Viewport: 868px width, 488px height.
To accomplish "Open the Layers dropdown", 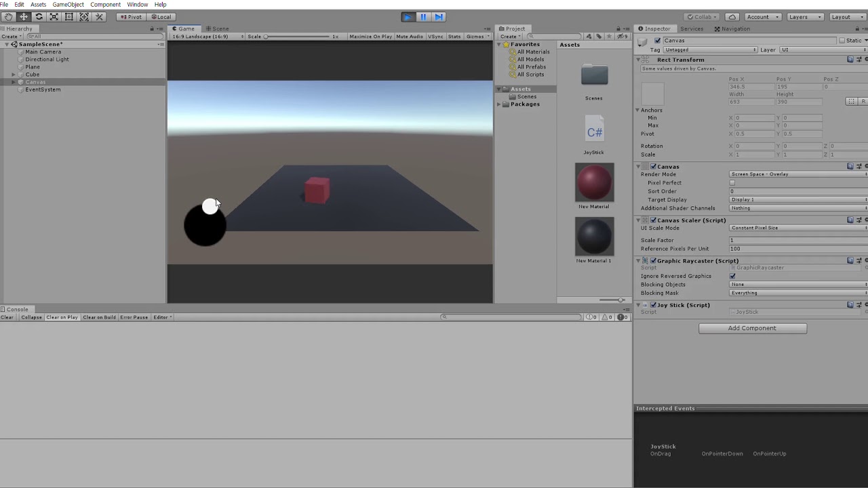I will coord(806,17).
